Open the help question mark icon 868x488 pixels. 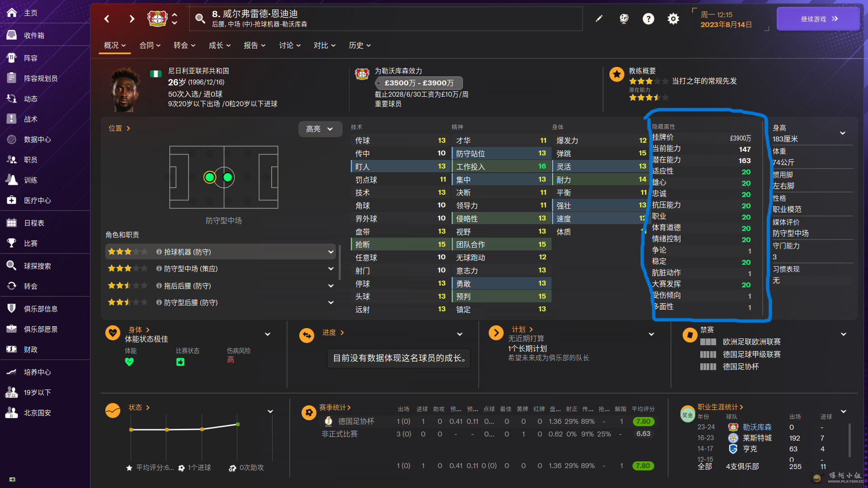click(x=648, y=19)
